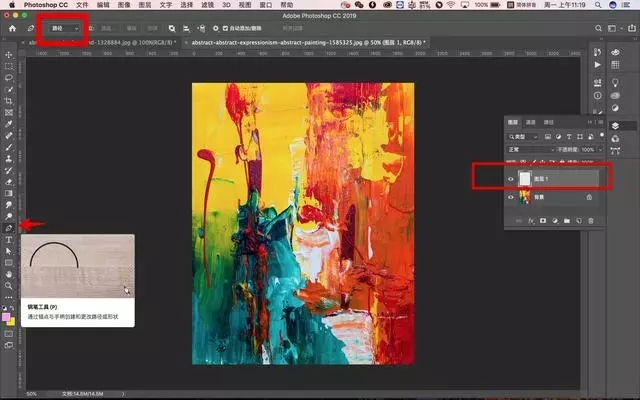Switch to the 通道 panel tab
This screenshot has height=400, width=640.
tap(531, 122)
